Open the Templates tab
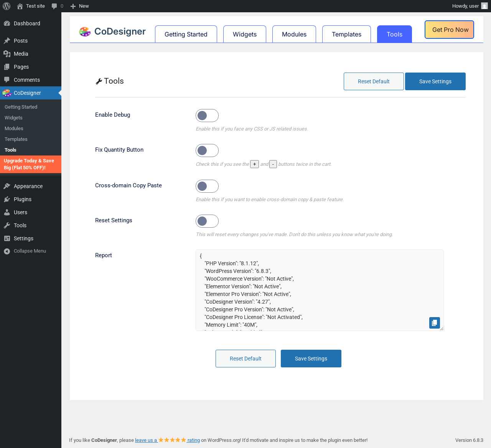This screenshot has width=491, height=448. [x=347, y=34]
